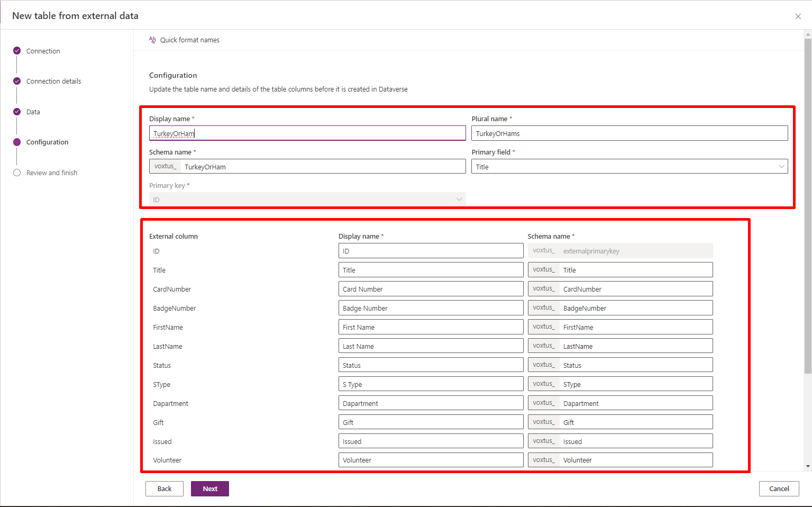This screenshot has width=812, height=507.
Task: Open the Review and finish step
Action: [x=51, y=173]
